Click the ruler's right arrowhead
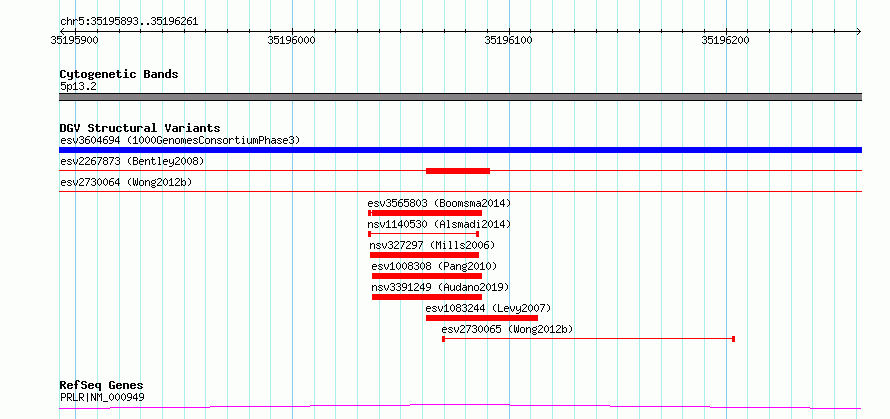Image resolution: width=890 pixels, height=419 pixels. tap(858, 31)
